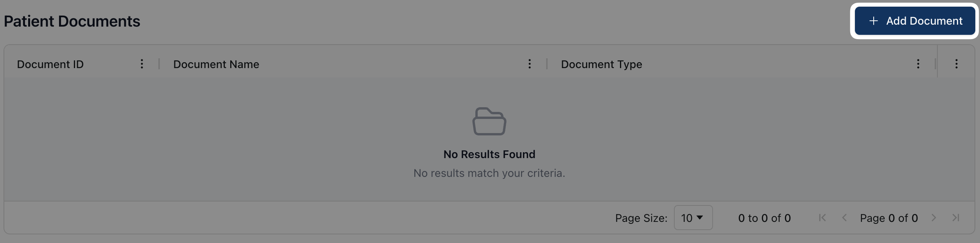Click the divider between Document Name and Document Type
980x243 pixels.
pos(547,64)
